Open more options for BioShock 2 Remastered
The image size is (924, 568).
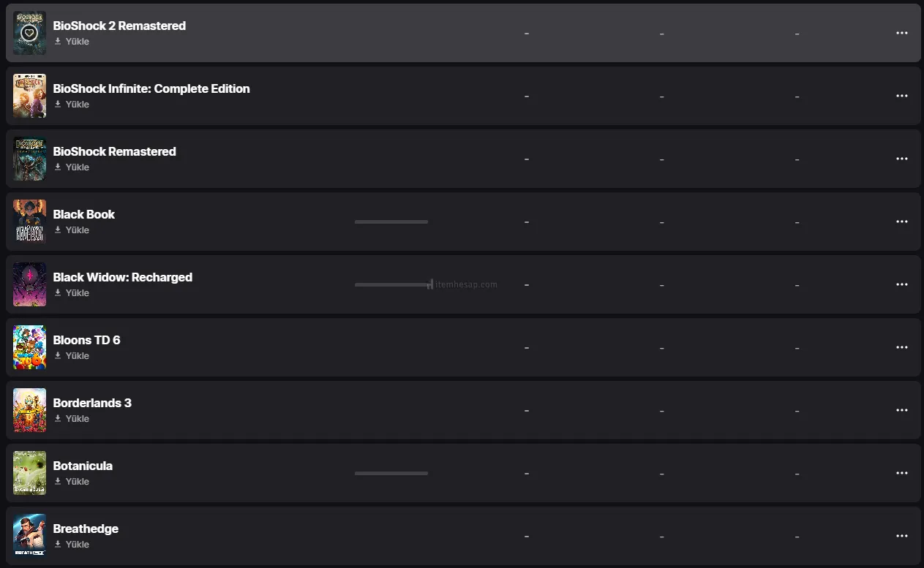click(901, 33)
